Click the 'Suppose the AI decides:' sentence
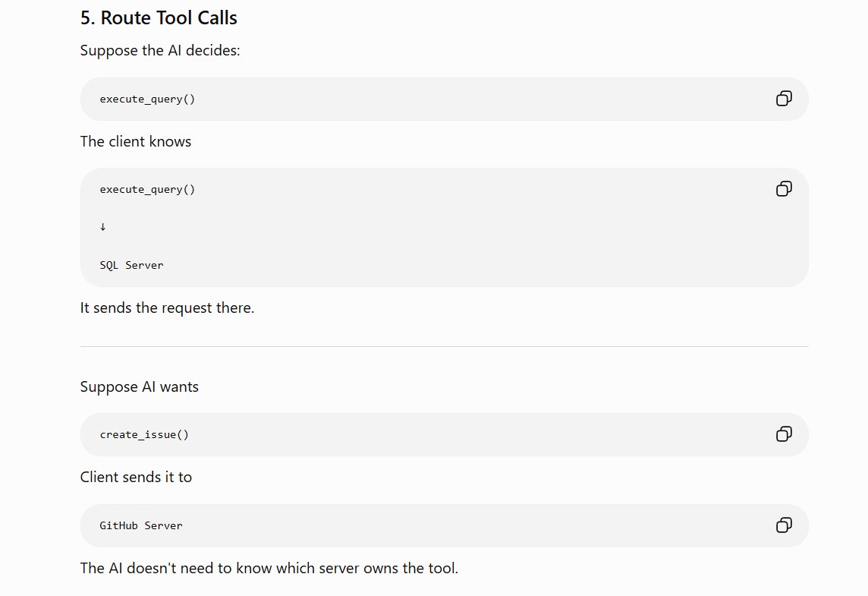This screenshot has height=596, width=868. point(160,50)
